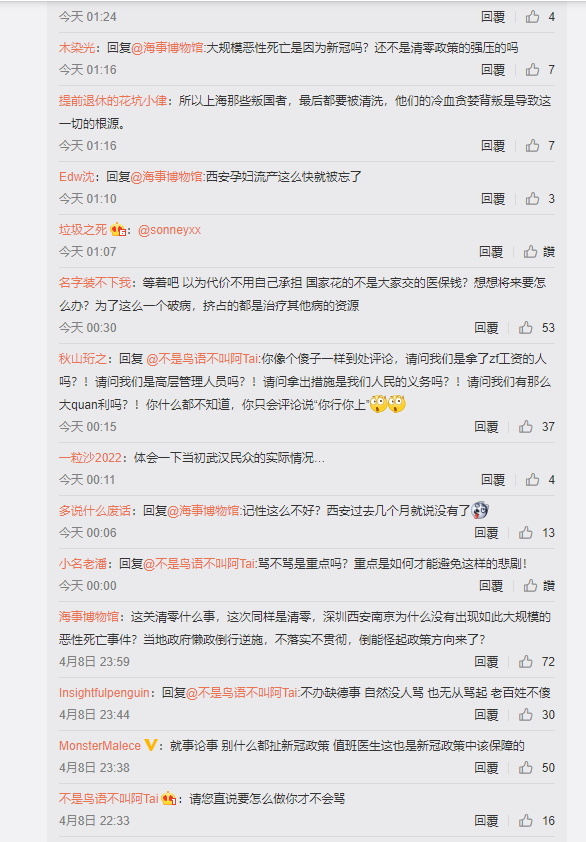Like MonsterMalece's comment with 50 likes
Screen dimensions: 586x842
tap(526, 767)
